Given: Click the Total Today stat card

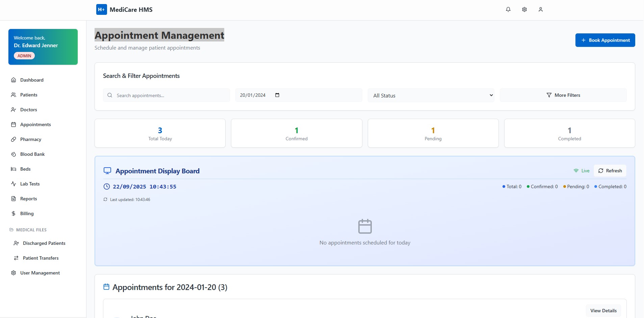Looking at the screenshot, I should tap(160, 133).
